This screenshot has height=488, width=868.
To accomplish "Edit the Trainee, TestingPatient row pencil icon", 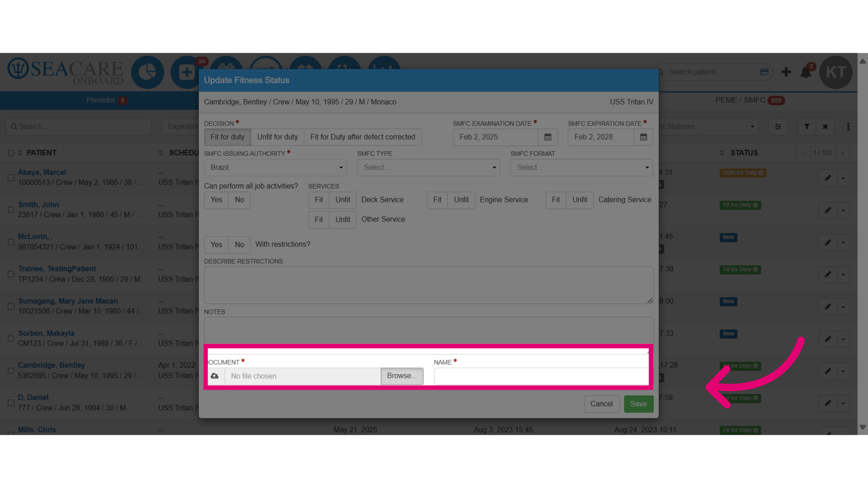I will click(x=828, y=274).
